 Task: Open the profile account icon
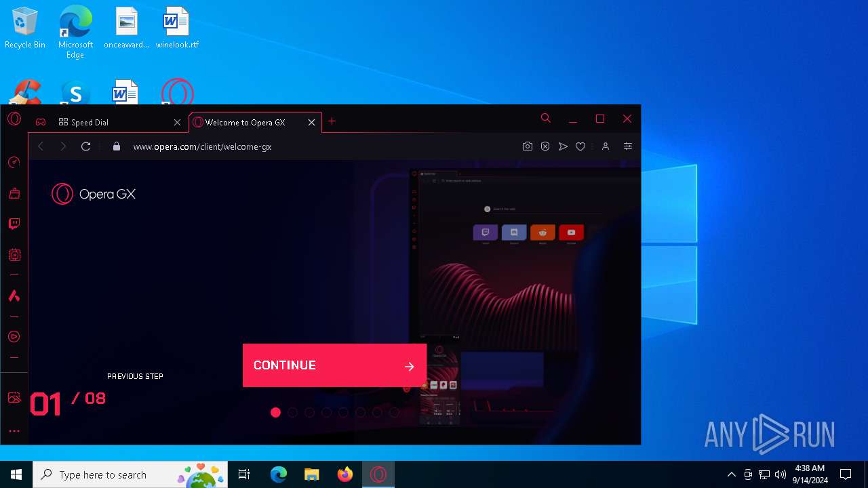coord(606,146)
